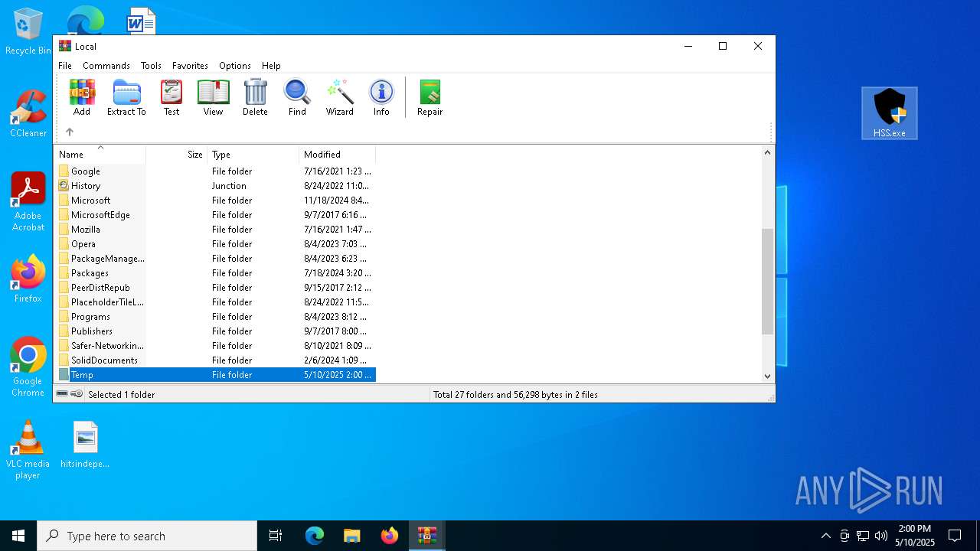Open the Favorites menu
This screenshot has height=551, width=980.
click(190, 66)
